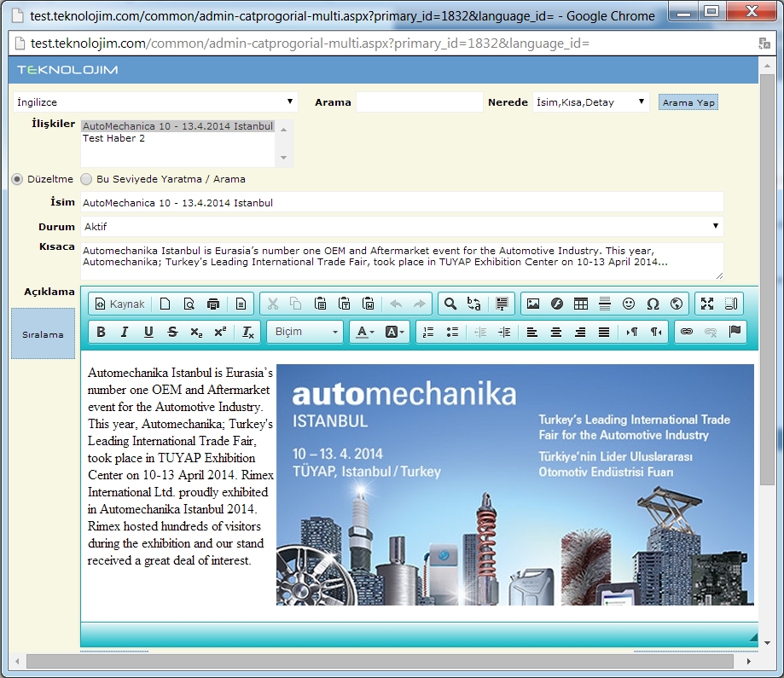784x678 pixels.
Task: Toggle strikethrough formatting
Action: coord(172,332)
